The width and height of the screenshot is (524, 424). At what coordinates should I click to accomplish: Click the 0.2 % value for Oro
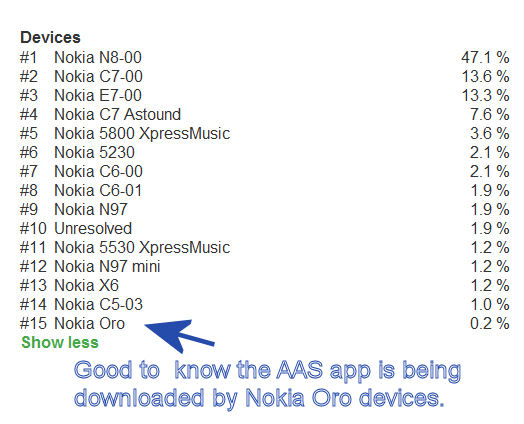point(490,324)
